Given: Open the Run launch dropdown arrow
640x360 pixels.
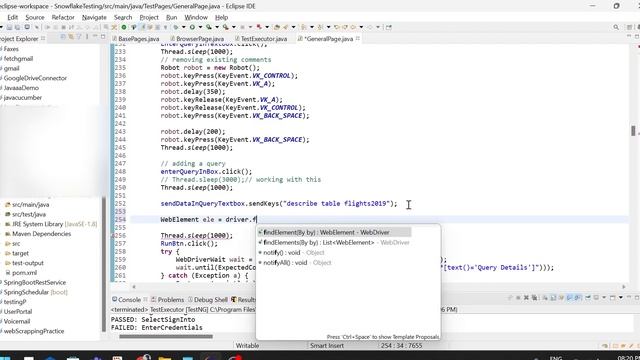Looking at the screenshot, I should pyautogui.click(x=200, y=27).
